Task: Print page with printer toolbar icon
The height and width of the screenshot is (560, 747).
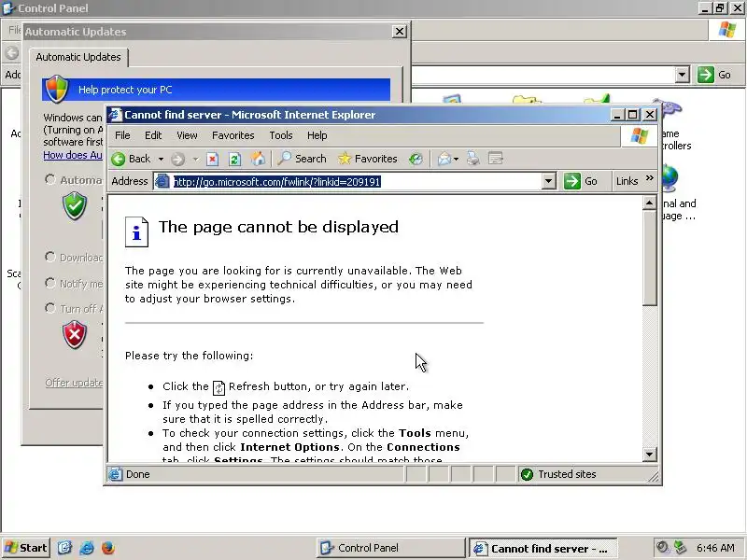Action: click(473, 159)
